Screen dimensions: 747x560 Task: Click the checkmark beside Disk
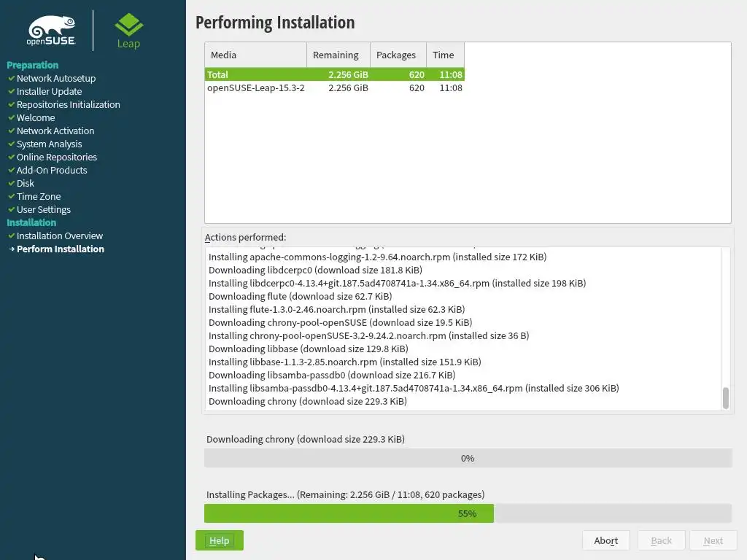click(x=12, y=183)
